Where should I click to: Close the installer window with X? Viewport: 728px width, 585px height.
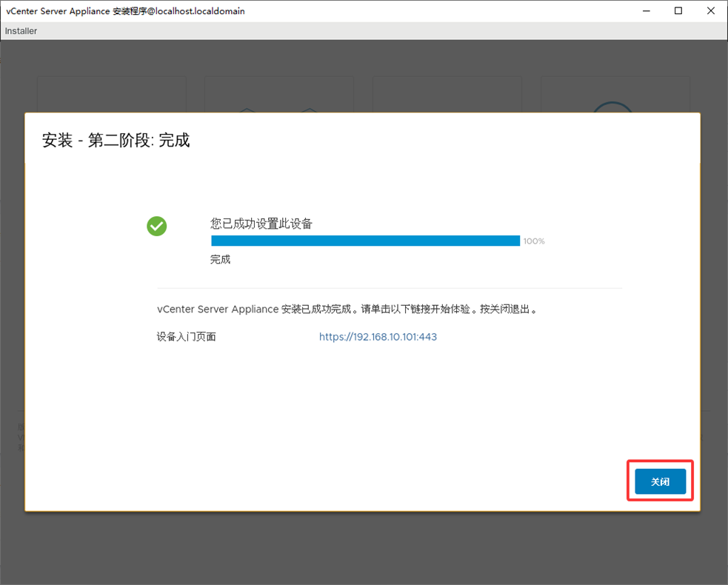(x=711, y=11)
